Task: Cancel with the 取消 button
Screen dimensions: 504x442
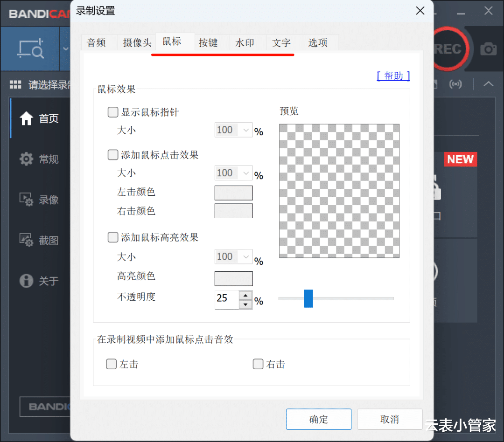Action: (x=390, y=419)
